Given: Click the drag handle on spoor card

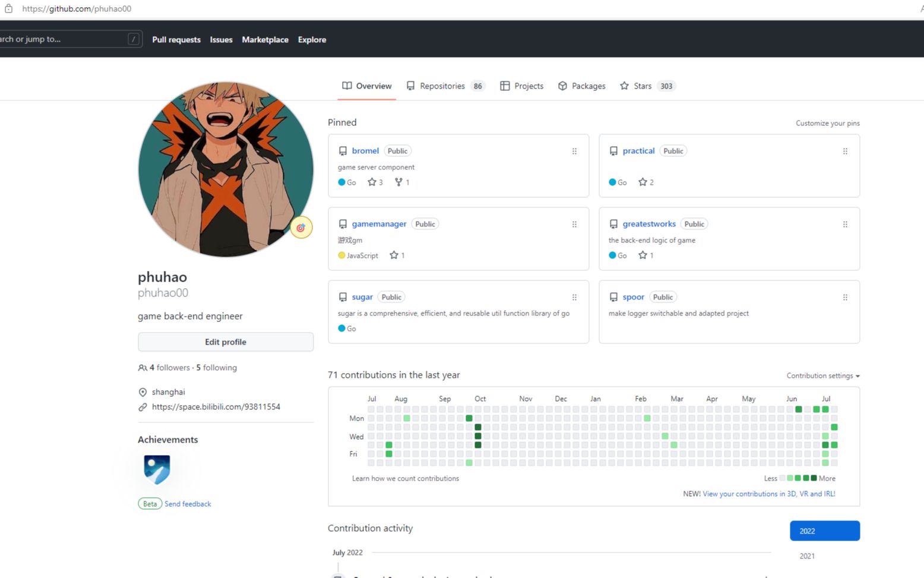Looking at the screenshot, I should [x=845, y=297].
